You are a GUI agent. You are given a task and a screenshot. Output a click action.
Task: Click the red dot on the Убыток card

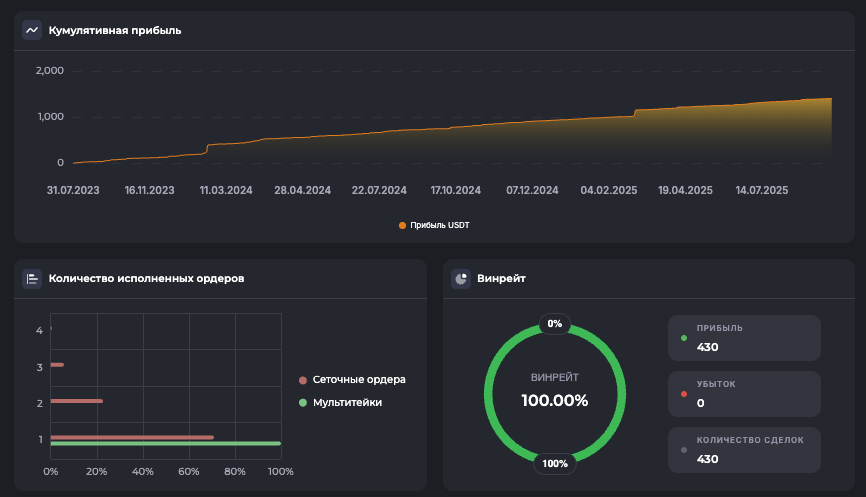684,394
